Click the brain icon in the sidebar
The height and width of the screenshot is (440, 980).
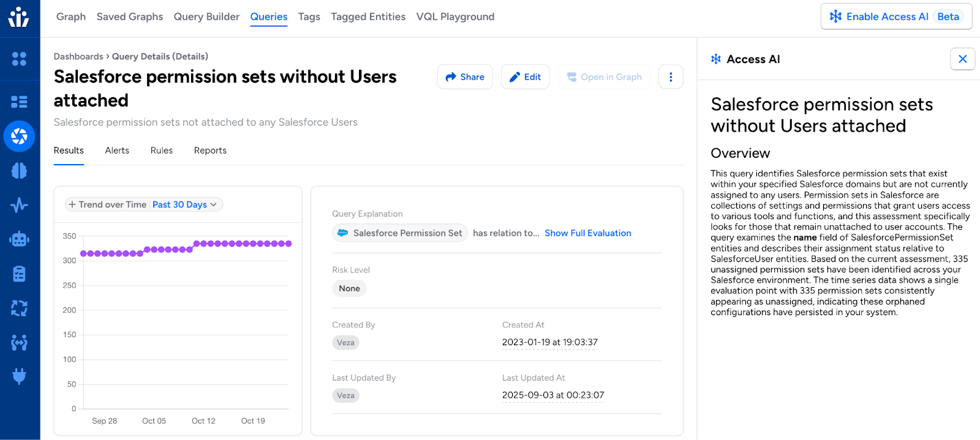pos(19,171)
